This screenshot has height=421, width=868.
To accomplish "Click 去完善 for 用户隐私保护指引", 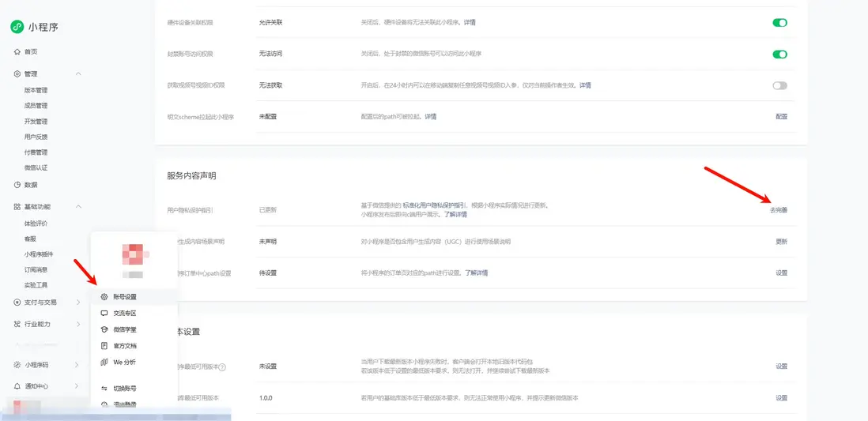I will click(779, 210).
